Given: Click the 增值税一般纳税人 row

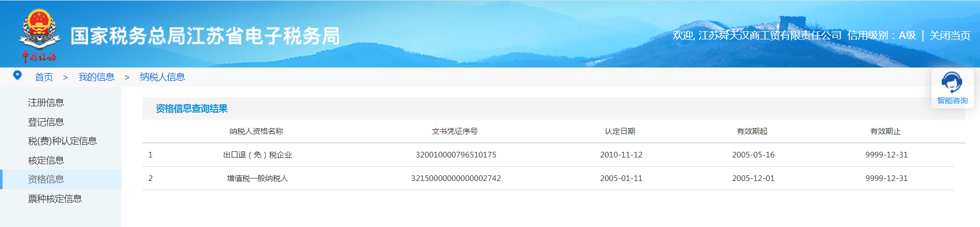Looking at the screenshot, I should click(257, 178).
